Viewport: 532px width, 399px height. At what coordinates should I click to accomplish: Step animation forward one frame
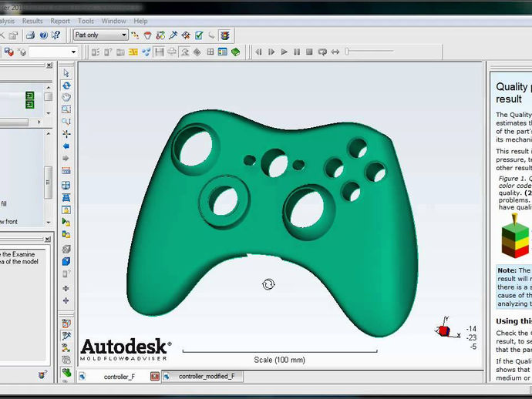tap(271, 52)
